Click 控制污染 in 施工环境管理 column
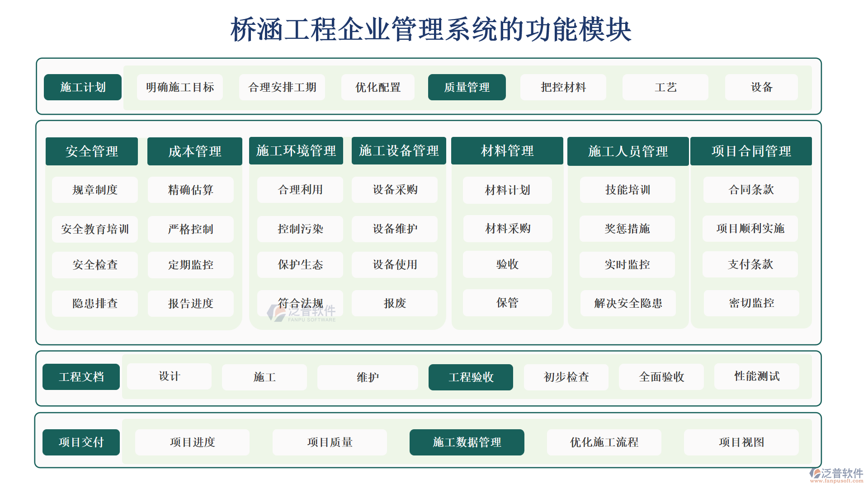The width and height of the screenshot is (868, 488). point(300,229)
